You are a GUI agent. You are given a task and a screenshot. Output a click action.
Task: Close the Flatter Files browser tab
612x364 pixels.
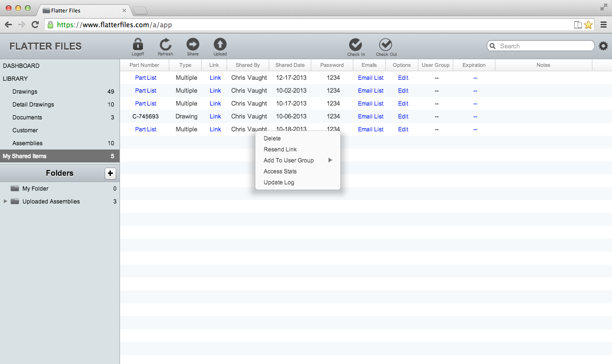[x=124, y=11]
